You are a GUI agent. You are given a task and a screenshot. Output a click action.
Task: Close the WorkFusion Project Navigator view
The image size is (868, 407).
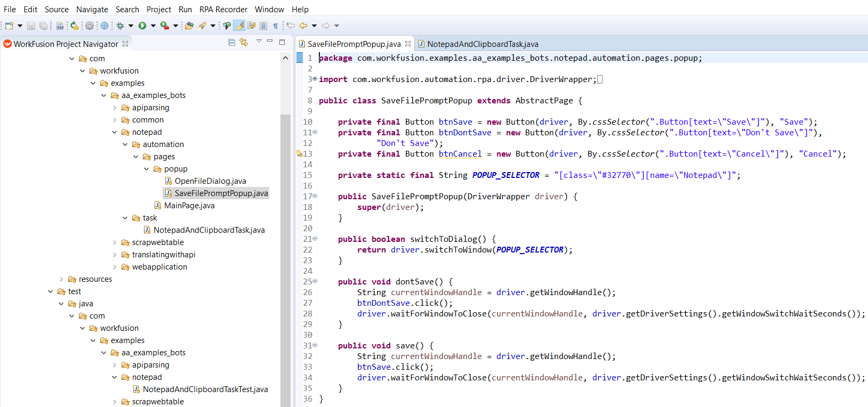coord(125,44)
